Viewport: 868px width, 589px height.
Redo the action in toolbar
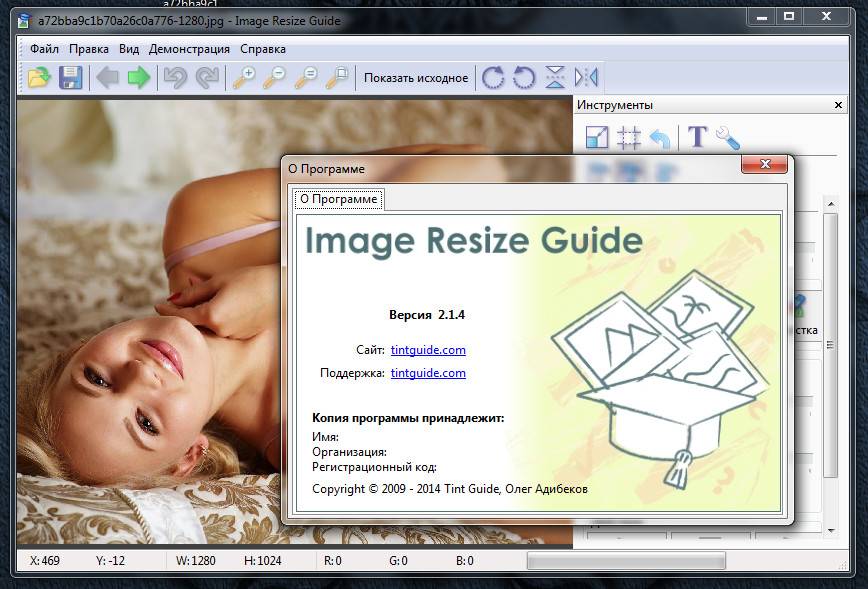207,78
